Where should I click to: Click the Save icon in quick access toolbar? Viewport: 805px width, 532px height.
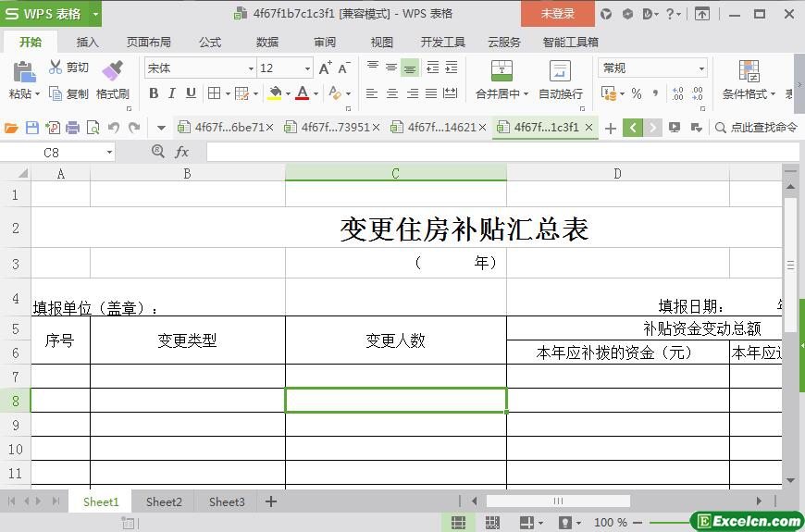[x=32, y=128]
